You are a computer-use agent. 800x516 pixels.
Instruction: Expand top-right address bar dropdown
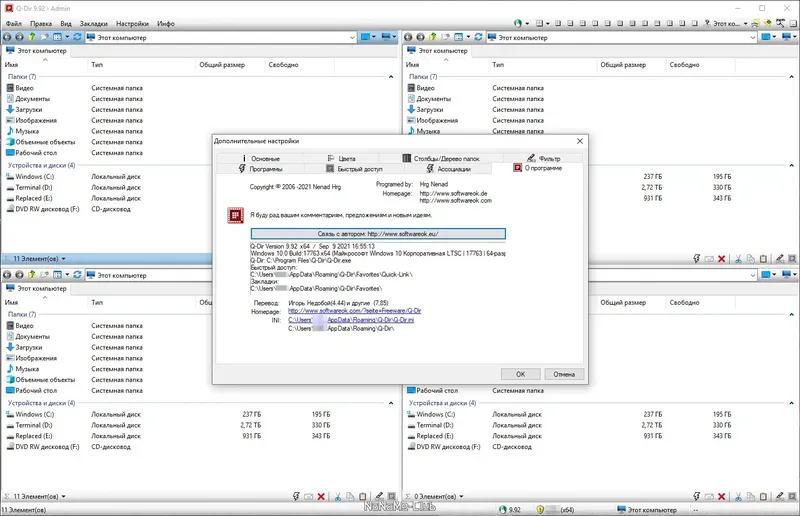pyautogui.click(x=753, y=37)
